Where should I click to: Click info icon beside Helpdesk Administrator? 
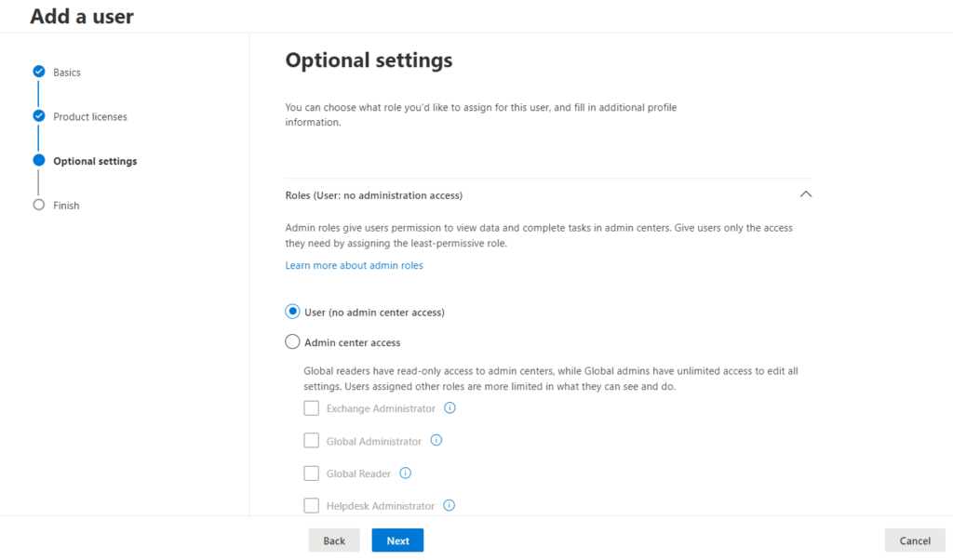point(450,506)
